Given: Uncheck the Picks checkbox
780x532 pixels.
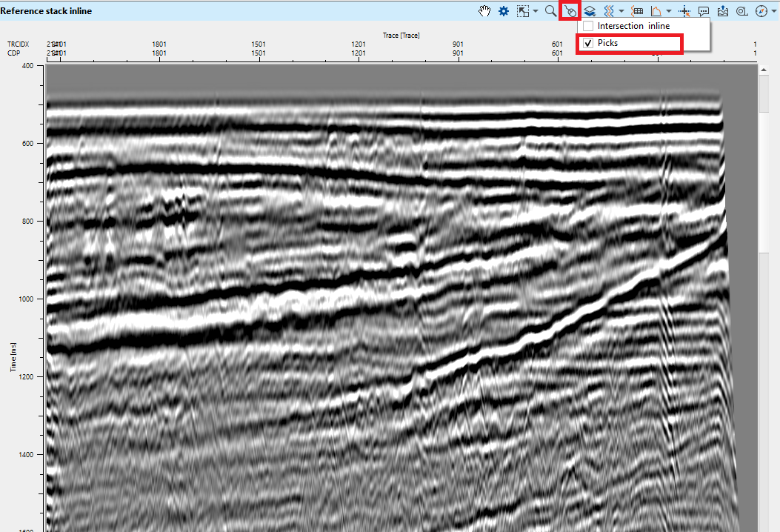Looking at the screenshot, I should (588, 43).
